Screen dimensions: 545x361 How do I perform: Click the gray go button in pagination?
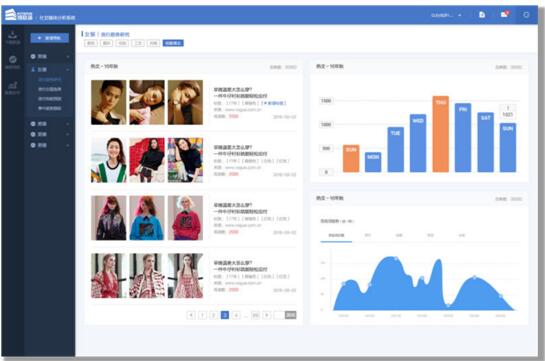coord(291,315)
